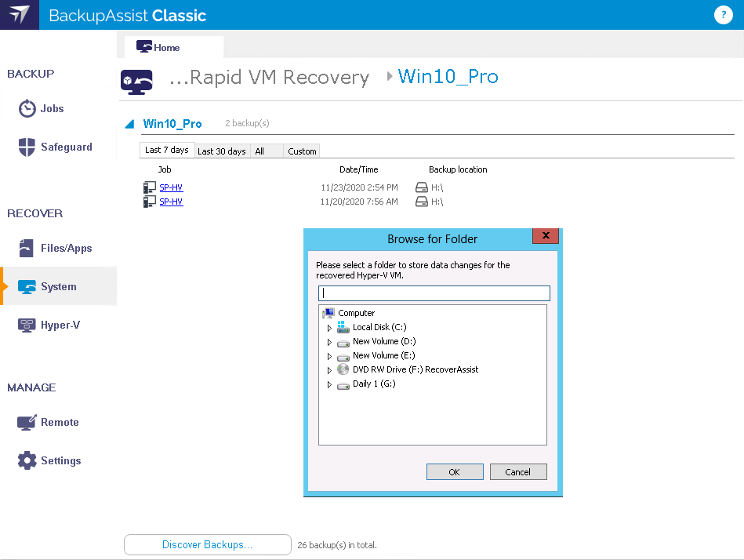Cancel the Browse for Folder dialog
Image resolution: width=744 pixels, height=560 pixels.
tap(518, 471)
